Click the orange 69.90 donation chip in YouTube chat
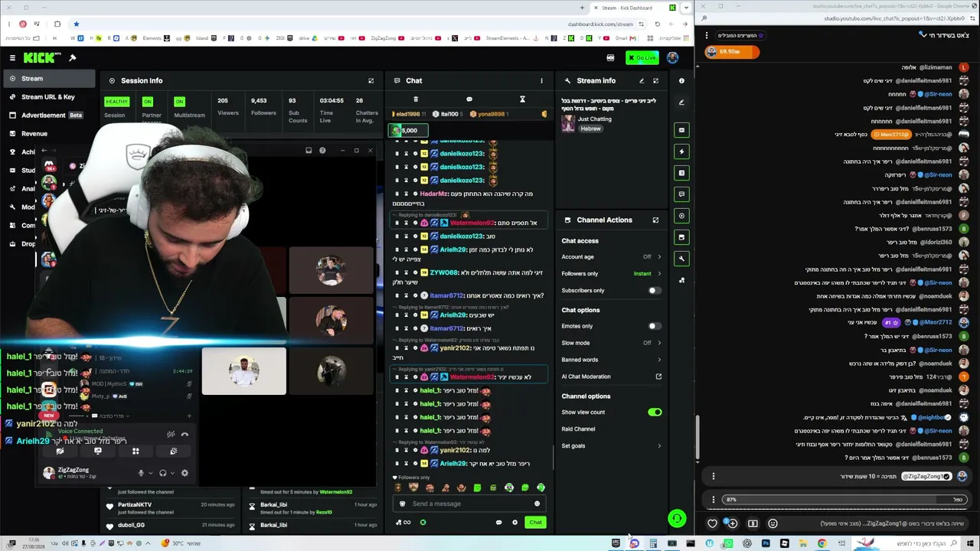Image resolution: width=980 pixels, height=551 pixels. click(732, 52)
